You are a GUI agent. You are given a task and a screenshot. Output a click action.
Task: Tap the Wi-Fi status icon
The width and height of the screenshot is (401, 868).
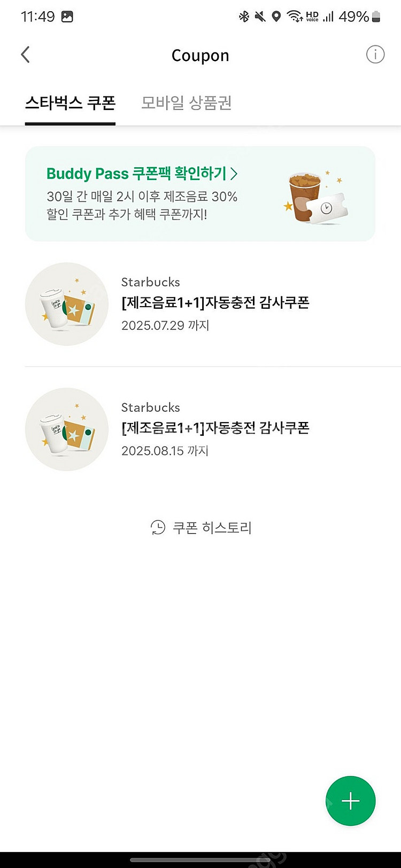tap(294, 17)
